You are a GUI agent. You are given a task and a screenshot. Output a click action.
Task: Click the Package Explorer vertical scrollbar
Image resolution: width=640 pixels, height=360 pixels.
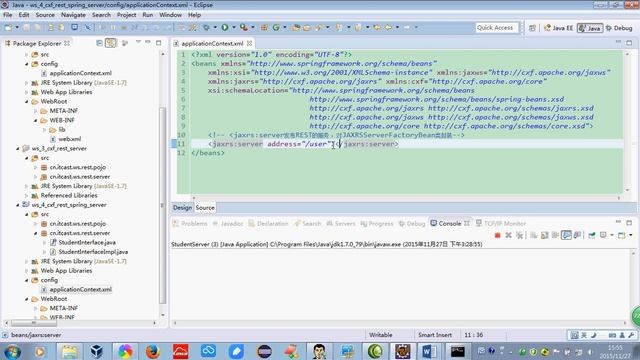(x=162, y=205)
